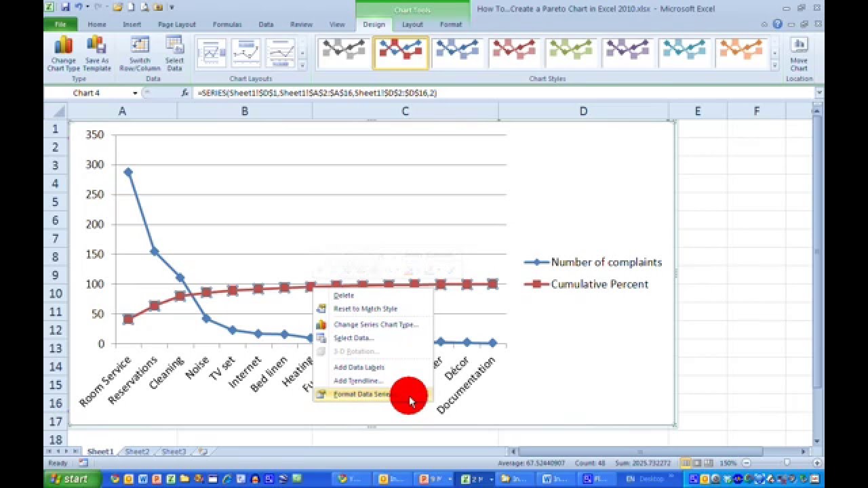Expand the Chart Layouts gallery
The image size is (868, 488).
[x=302, y=66]
